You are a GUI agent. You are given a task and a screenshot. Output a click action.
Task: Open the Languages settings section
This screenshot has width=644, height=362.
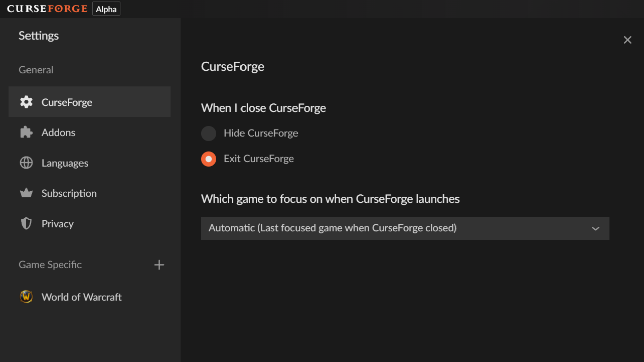90,163
